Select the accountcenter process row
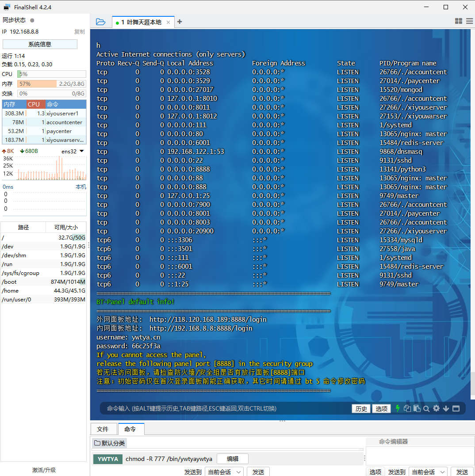The height and width of the screenshot is (476, 475). [x=44, y=122]
